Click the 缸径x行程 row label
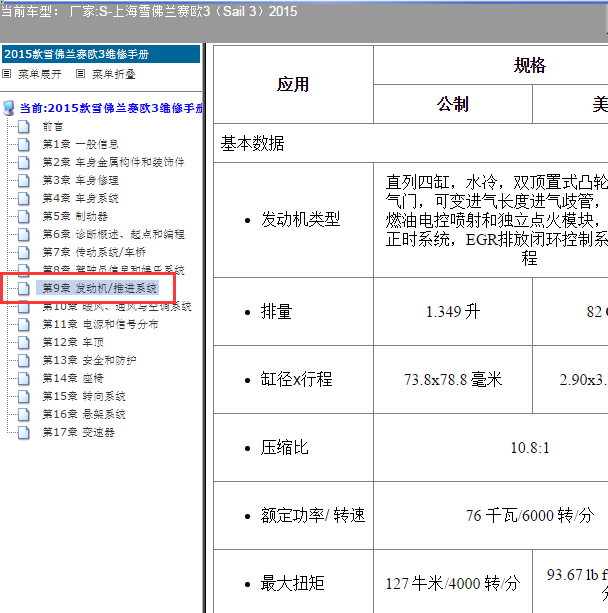Viewport: 608px width, 613px height. coord(296,379)
